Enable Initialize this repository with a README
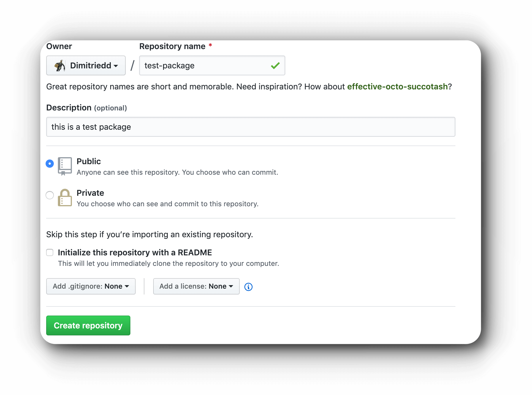Screen dimensions: 532x395 tap(50, 252)
